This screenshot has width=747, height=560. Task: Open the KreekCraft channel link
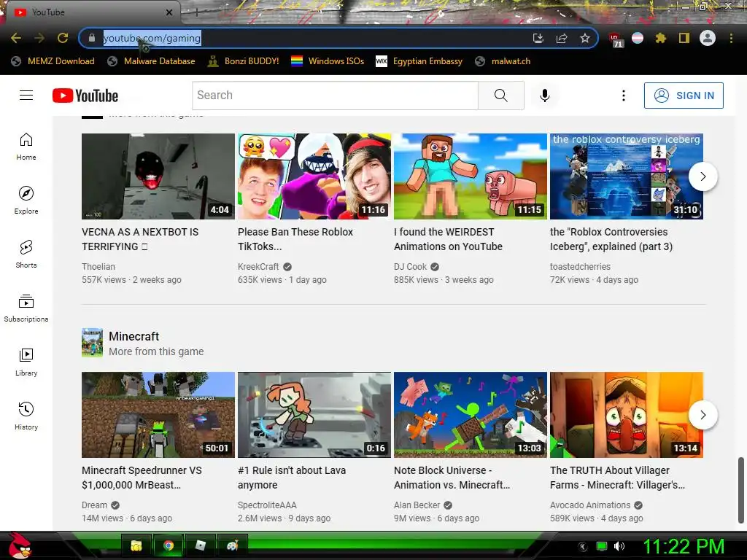(x=258, y=267)
